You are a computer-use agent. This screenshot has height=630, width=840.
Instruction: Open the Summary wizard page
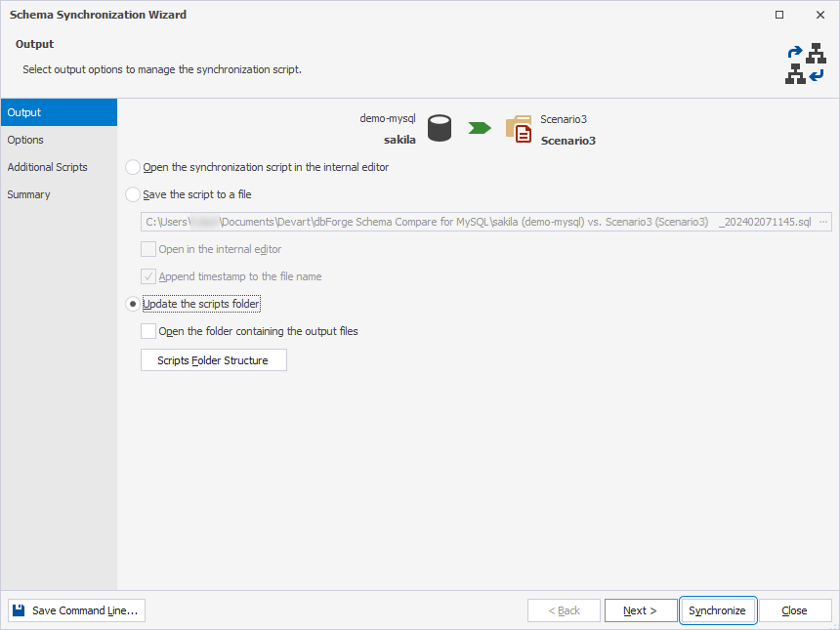pyautogui.click(x=59, y=194)
